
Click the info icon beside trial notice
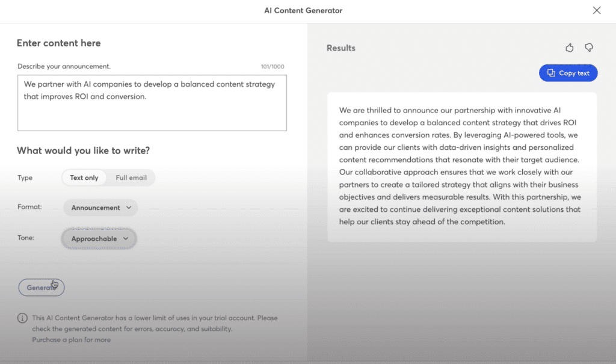(x=22, y=318)
